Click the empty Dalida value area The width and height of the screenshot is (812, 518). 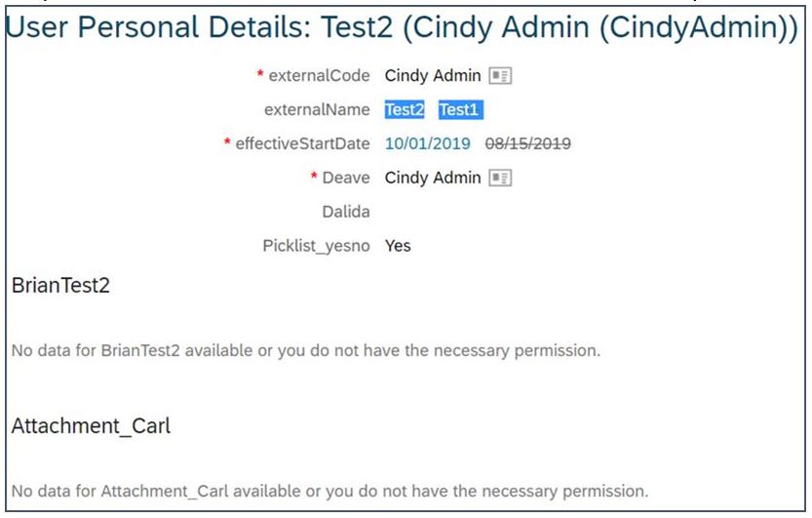(466, 212)
